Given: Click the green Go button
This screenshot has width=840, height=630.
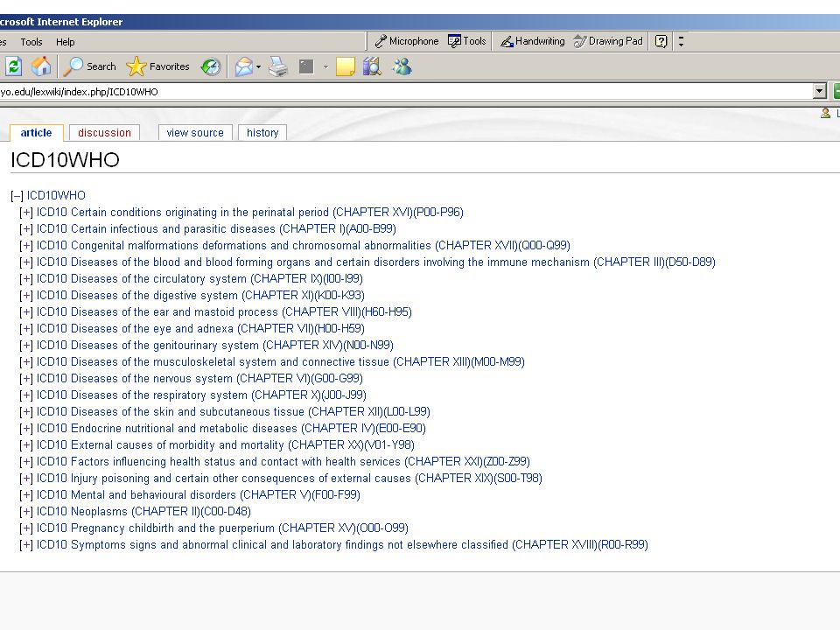Looking at the screenshot, I should pyautogui.click(x=836, y=91).
